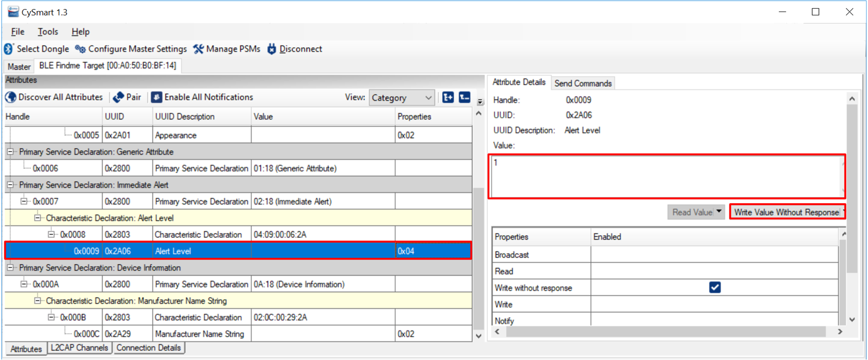Open the View Category dropdown
The width and height of the screenshot is (868, 360).
pyautogui.click(x=402, y=98)
